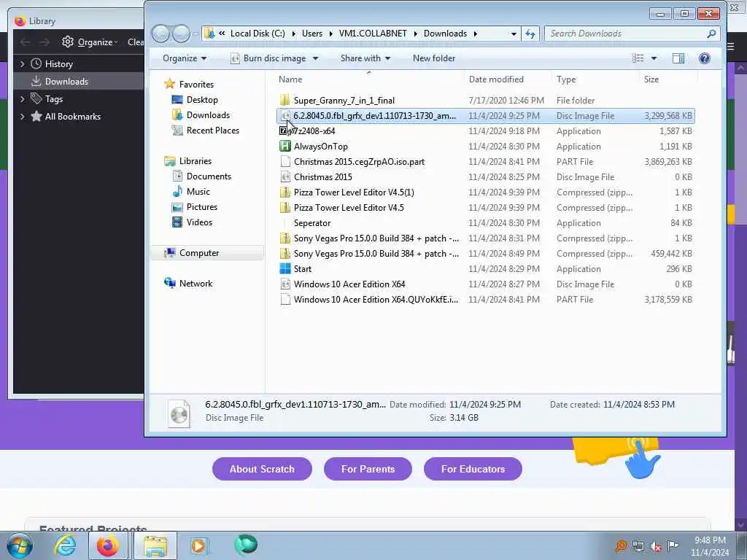
Task: Toggle the preview pane button
Action: 678,58
